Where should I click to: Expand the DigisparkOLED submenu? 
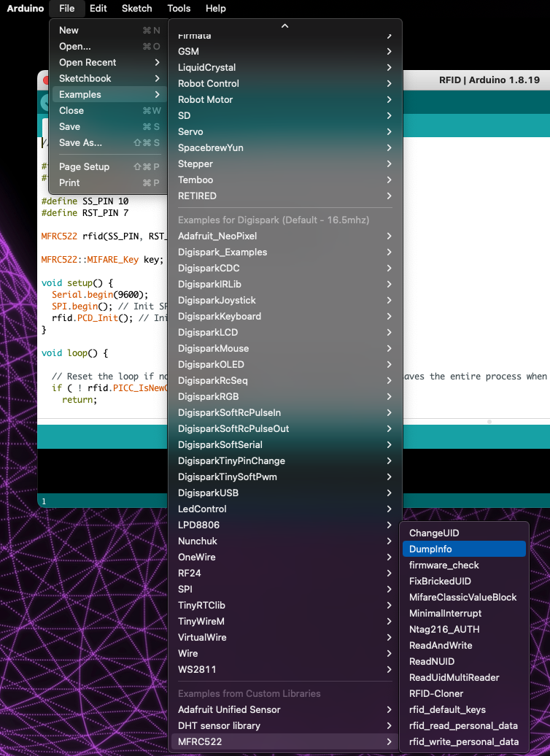click(284, 364)
